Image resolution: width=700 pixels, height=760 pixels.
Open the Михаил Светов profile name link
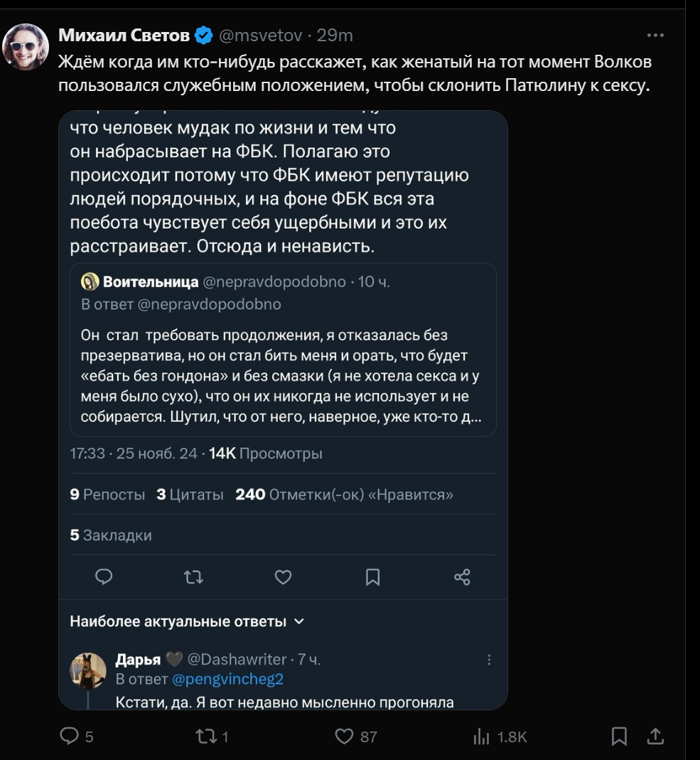124,36
